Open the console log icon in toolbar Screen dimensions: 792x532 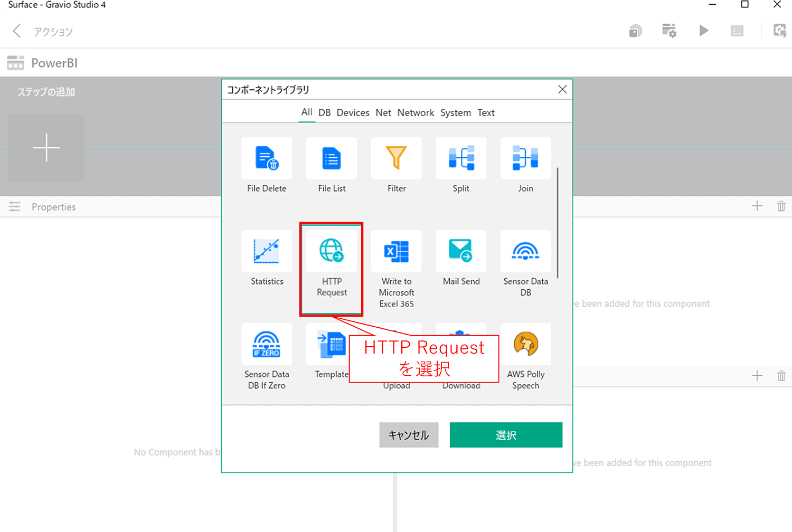coord(737,31)
